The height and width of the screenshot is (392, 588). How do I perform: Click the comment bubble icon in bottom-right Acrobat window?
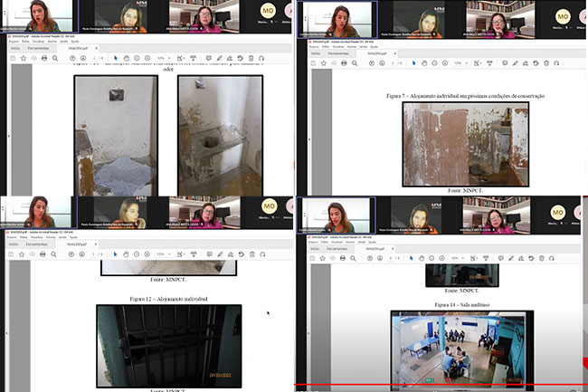pyautogui.click(x=500, y=258)
